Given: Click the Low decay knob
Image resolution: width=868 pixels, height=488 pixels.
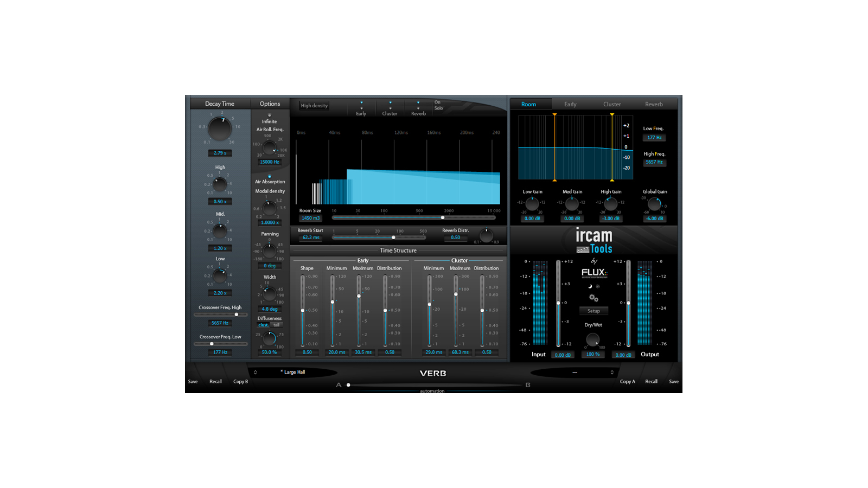Looking at the screenshot, I should tap(220, 277).
